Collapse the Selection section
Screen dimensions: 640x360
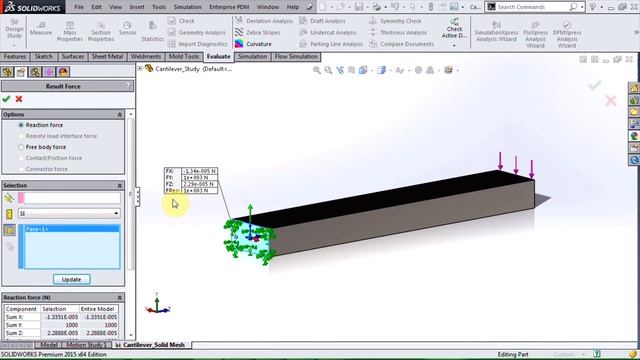tap(120, 186)
